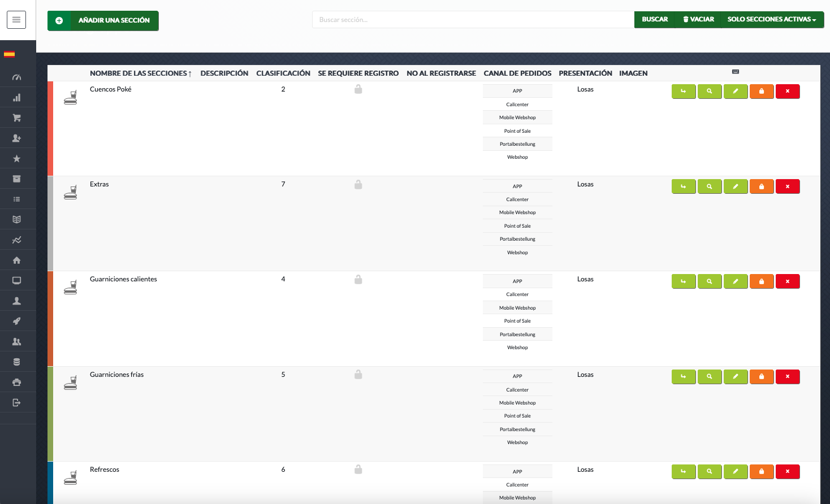The width and height of the screenshot is (830, 504).
Task: Delete Cuencos Poké with the red X button
Action: click(788, 92)
